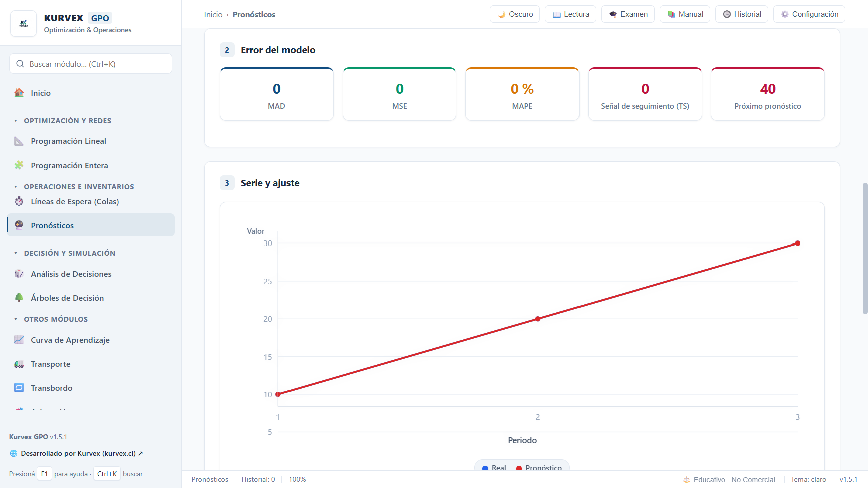The width and height of the screenshot is (868, 488).
Task: Toggle the Real series in the legend
Action: [494, 468]
